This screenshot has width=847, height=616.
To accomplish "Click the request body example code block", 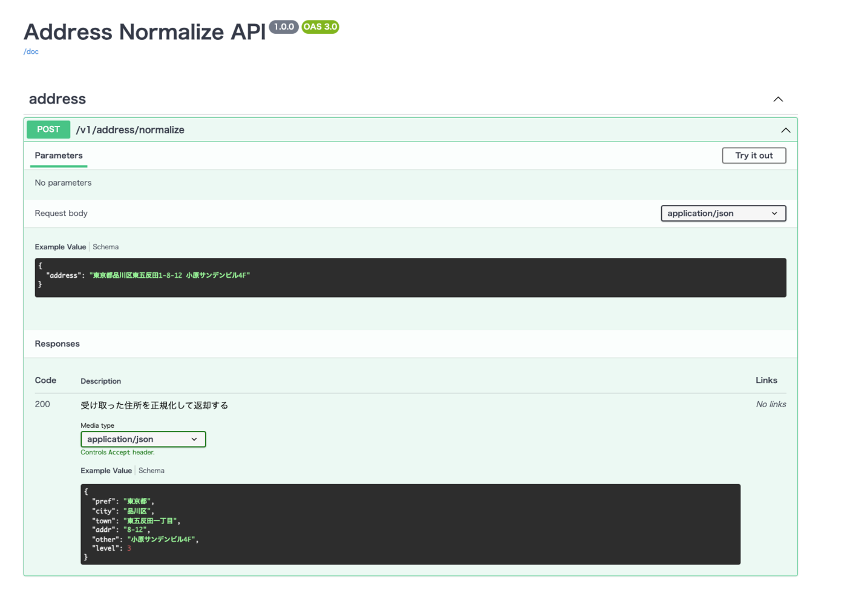I will (x=410, y=278).
